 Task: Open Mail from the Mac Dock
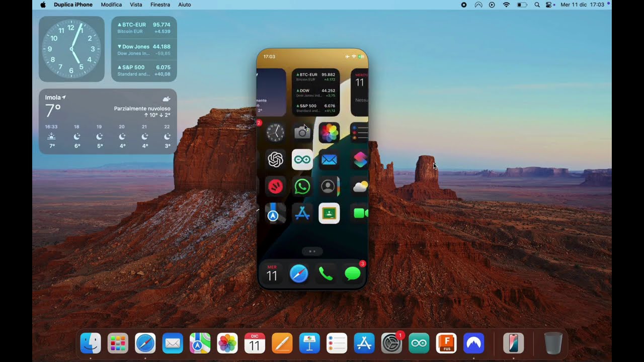173,343
